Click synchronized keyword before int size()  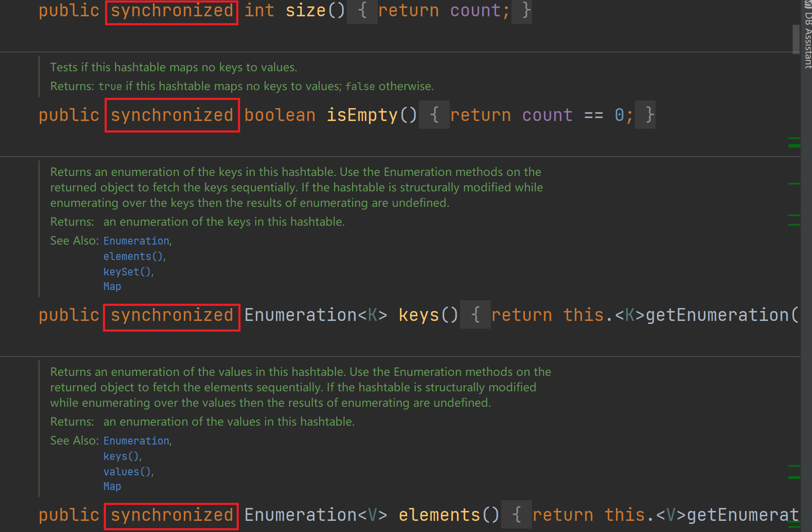[x=172, y=11]
